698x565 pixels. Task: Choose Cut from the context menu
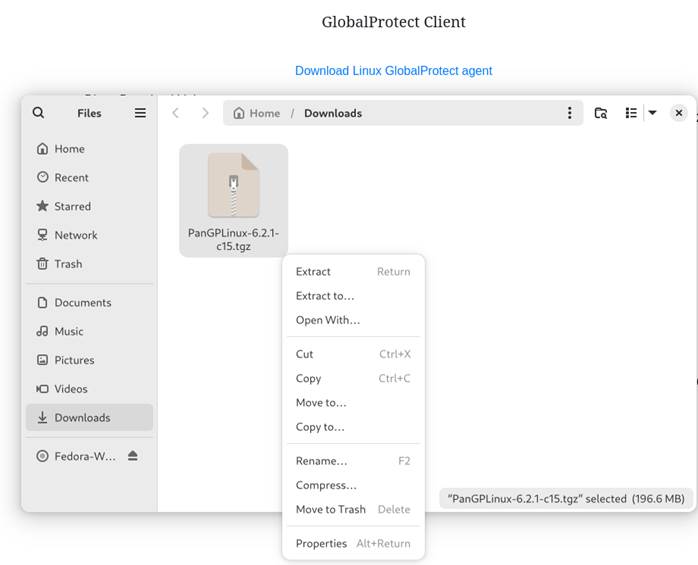point(353,354)
